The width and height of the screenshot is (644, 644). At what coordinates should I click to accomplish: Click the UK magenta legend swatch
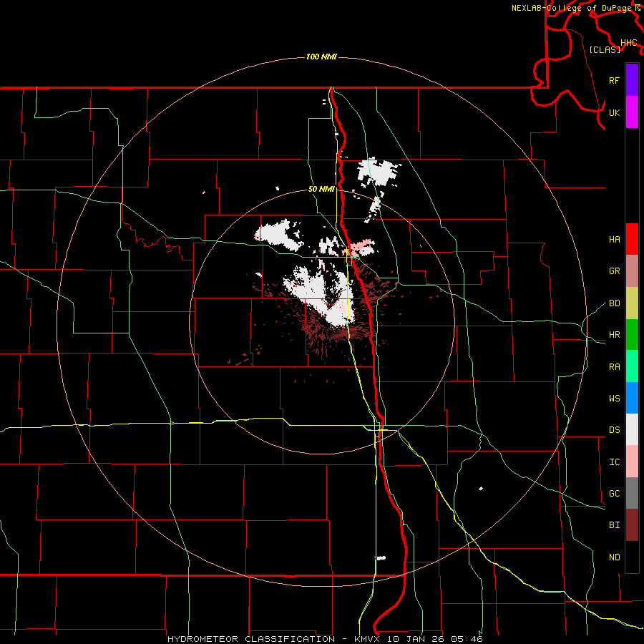coord(632,112)
